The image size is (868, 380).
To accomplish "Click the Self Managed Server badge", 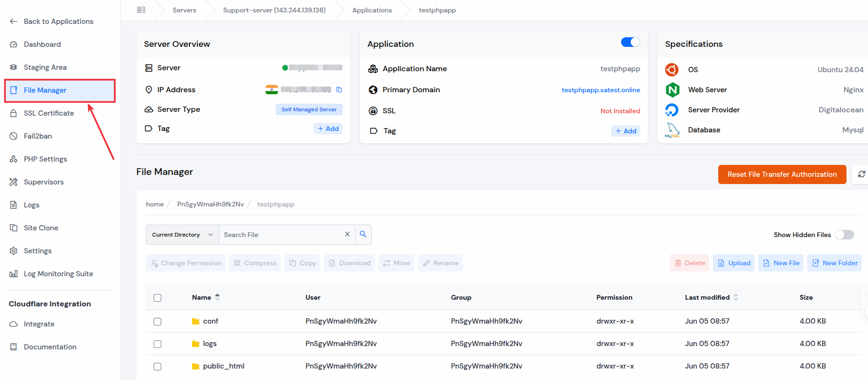I will pyautogui.click(x=309, y=109).
